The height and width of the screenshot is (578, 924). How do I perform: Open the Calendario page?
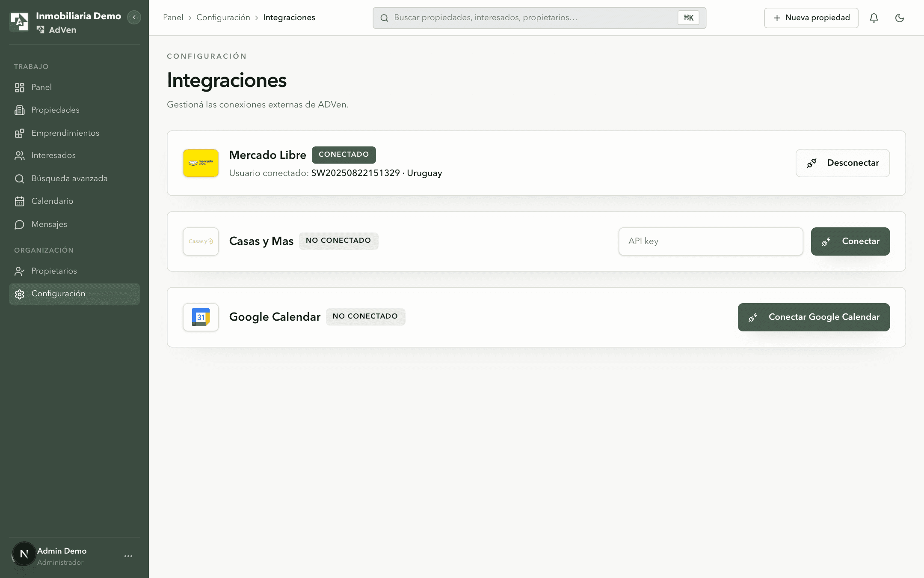(x=74, y=201)
